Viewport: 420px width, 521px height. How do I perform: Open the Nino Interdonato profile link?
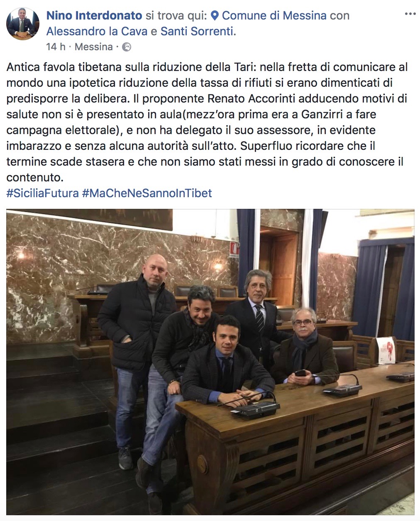pyautogui.click(x=94, y=16)
